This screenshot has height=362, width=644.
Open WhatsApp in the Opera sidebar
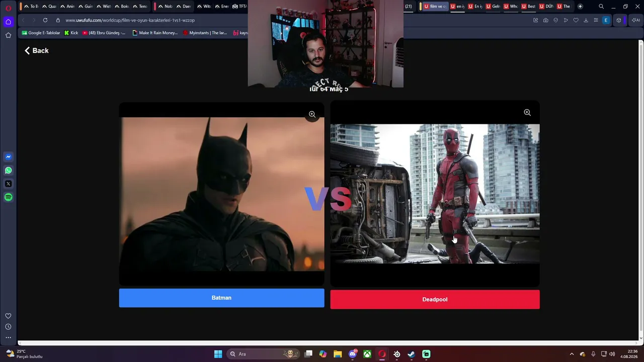(8, 170)
